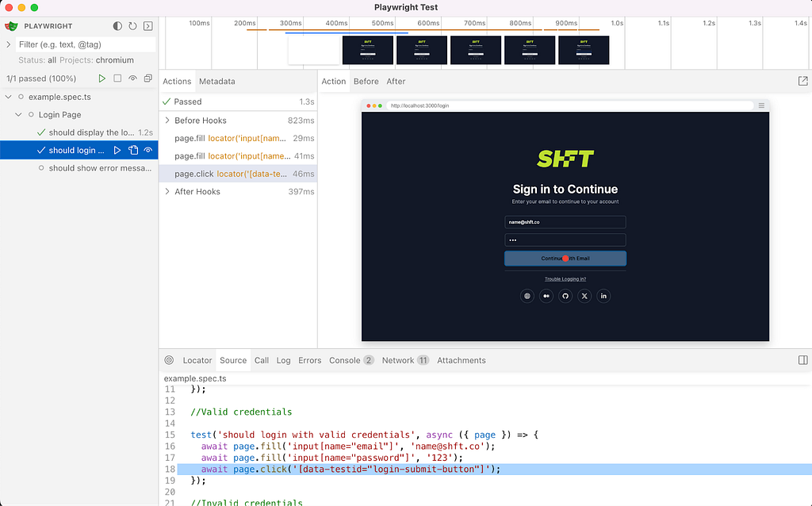Click the last timeline screenshot thumbnail

(x=584, y=50)
